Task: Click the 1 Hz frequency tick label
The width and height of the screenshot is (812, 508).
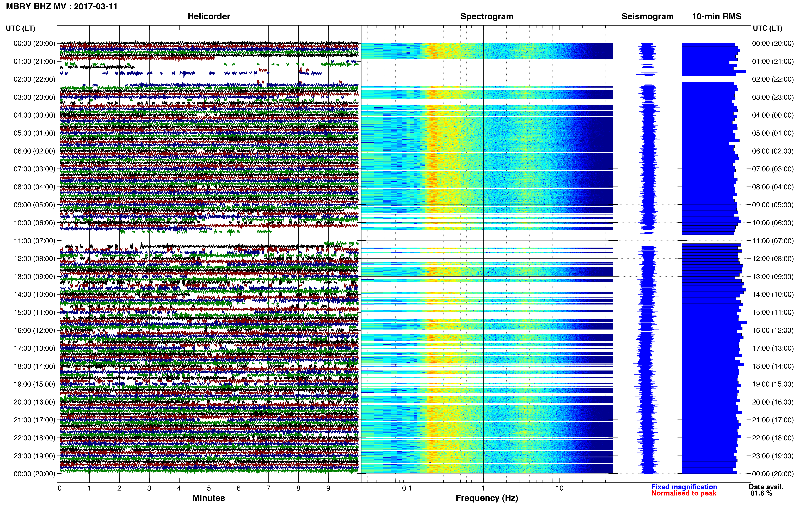Action: (x=483, y=488)
